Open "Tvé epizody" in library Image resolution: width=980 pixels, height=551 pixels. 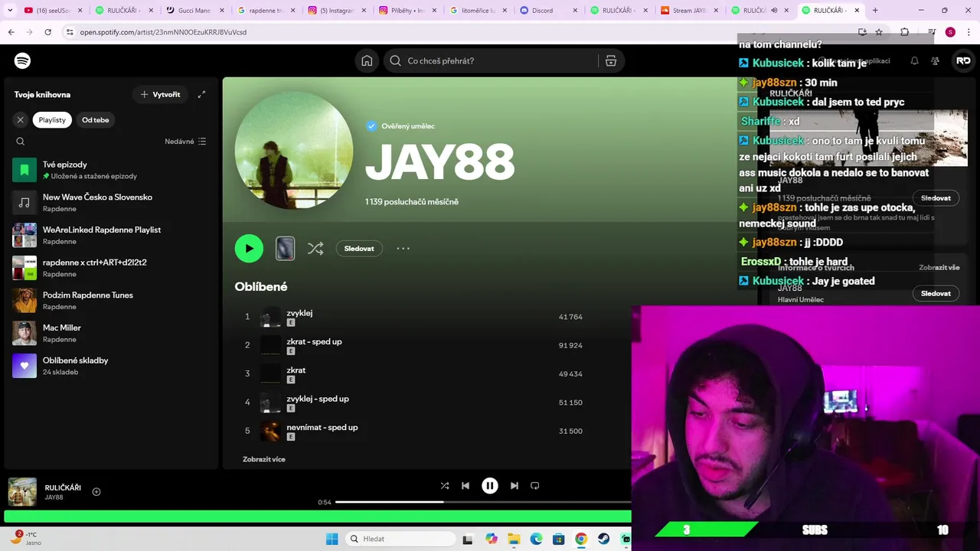(110, 170)
